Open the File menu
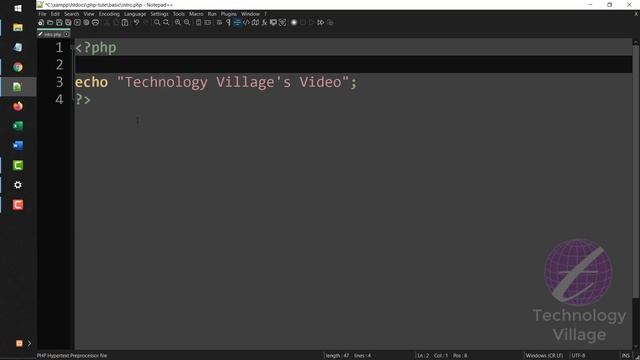The width and height of the screenshot is (640, 360). click(x=42, y=14)
